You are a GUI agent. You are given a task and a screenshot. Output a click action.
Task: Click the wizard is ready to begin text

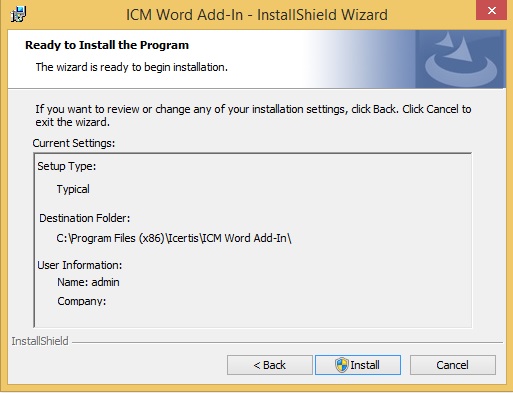tap(132, 67)
